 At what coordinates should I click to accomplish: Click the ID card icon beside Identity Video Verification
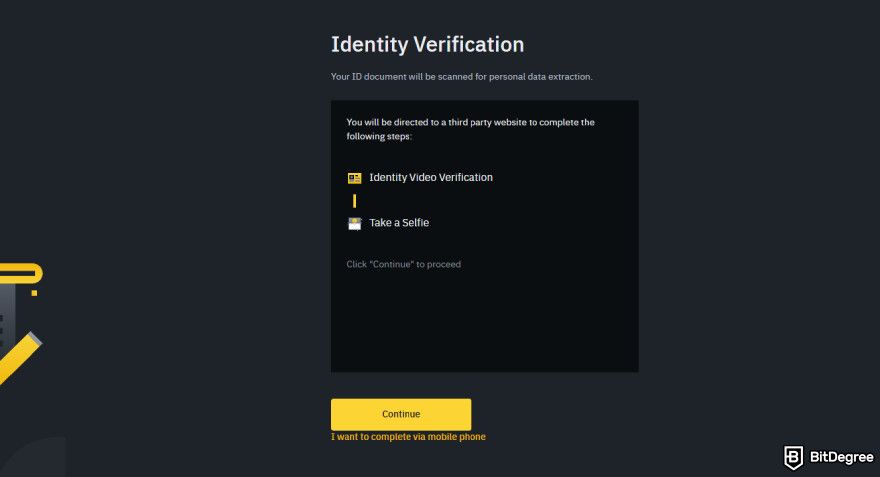click(355, 178)
